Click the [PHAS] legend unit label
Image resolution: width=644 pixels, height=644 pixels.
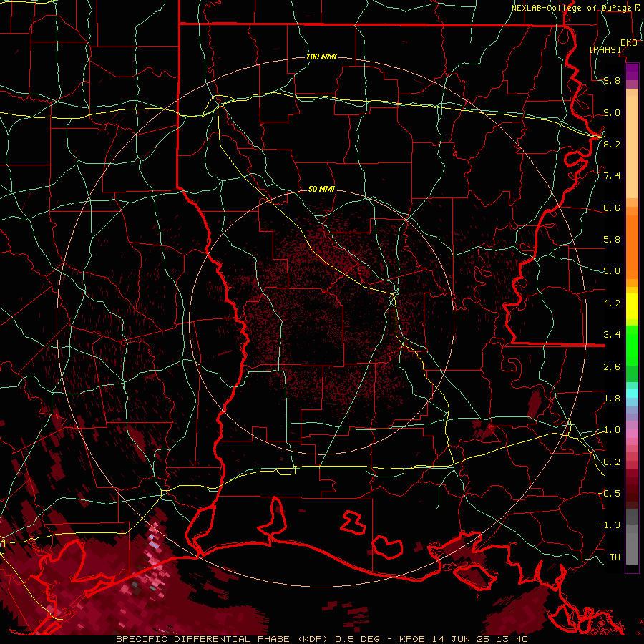pos(605,49)
